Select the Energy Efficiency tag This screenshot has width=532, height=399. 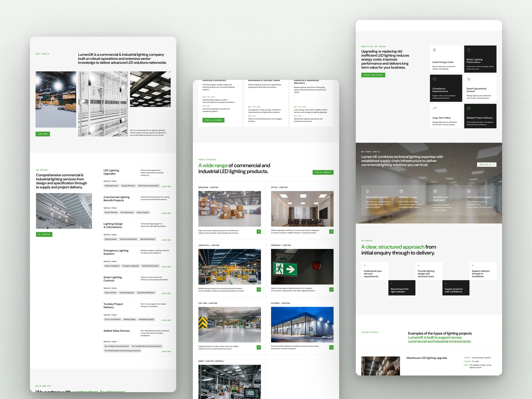pos(128,186)
